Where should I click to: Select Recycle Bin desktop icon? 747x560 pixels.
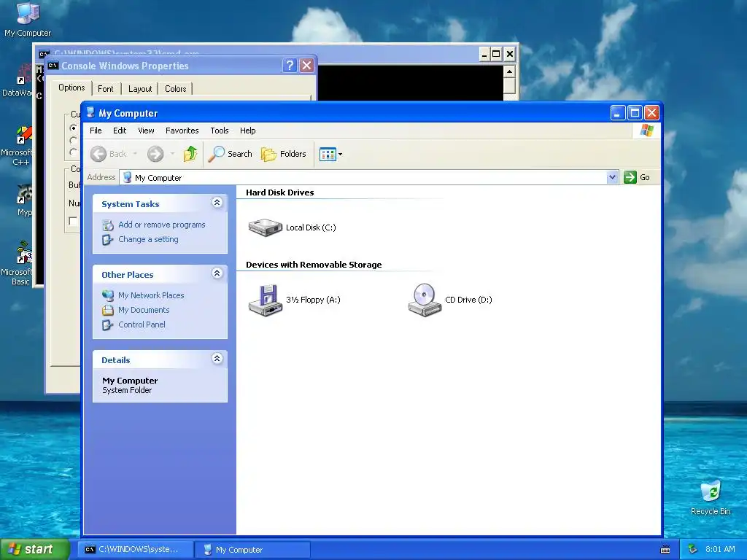tap(711, 498)
